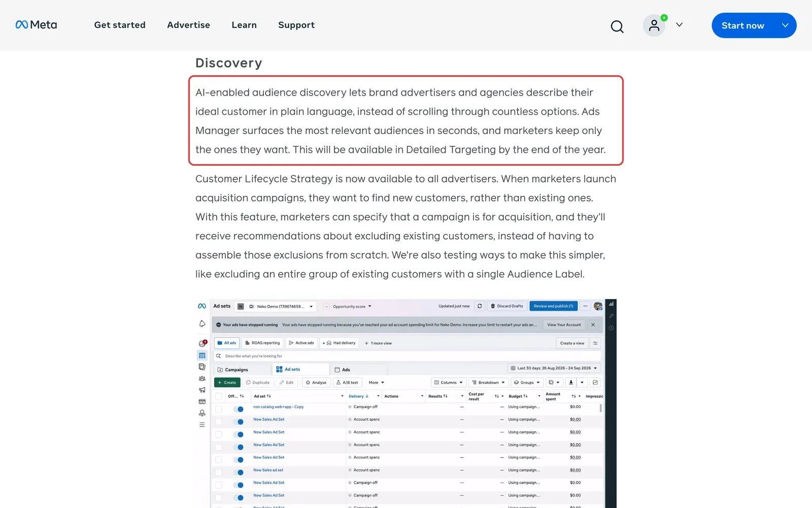812x508 pixels.
Task: Expand the Groups dropdown
Action: [x=527, y=383]
